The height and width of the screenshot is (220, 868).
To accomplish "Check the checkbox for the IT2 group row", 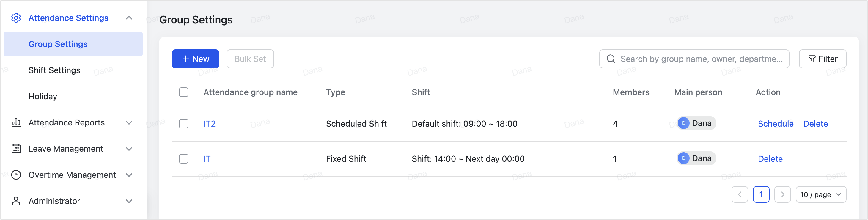I will [184, 124].
